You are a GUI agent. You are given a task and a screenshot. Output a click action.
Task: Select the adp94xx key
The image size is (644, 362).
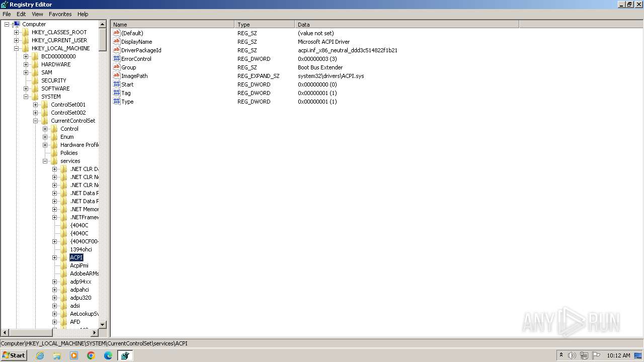coord(80,282)
